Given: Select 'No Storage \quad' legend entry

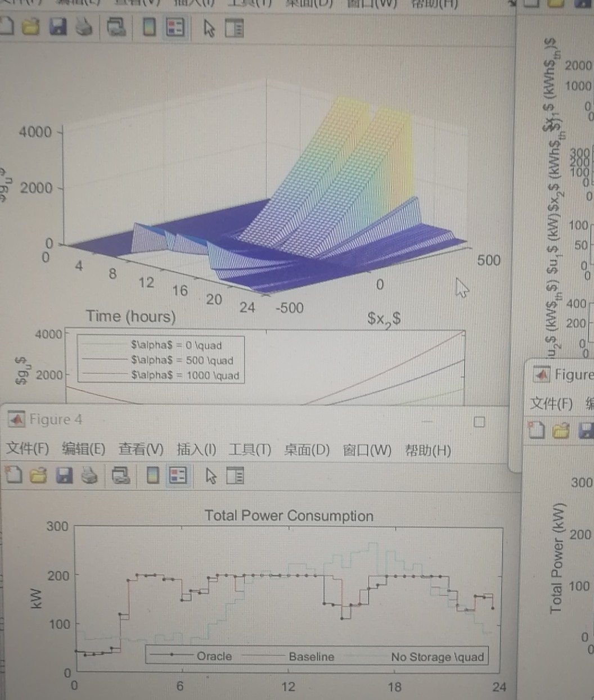Looking at the screenshot, I should (438, 657).
